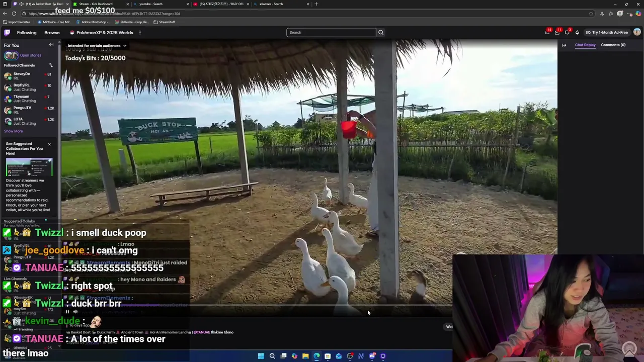Open a new browser tab
Viewport: 644px width, 362px height.
tap(316, 4)
